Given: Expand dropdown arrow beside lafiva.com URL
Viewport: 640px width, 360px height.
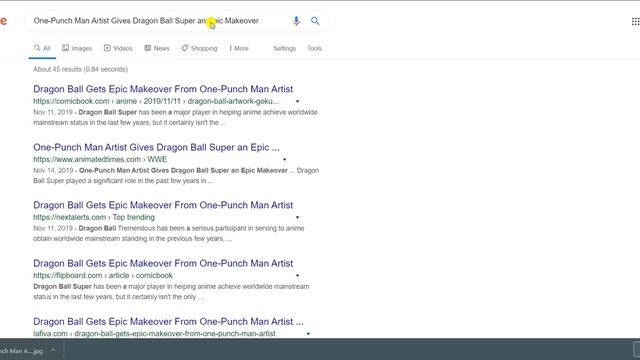Looking at the screenshot, I should point(308,334).
